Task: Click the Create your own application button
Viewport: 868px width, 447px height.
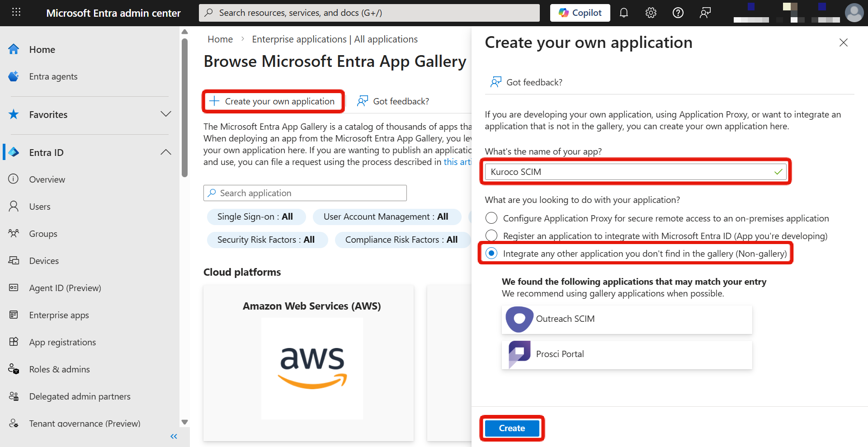Action: coord(273,101)
